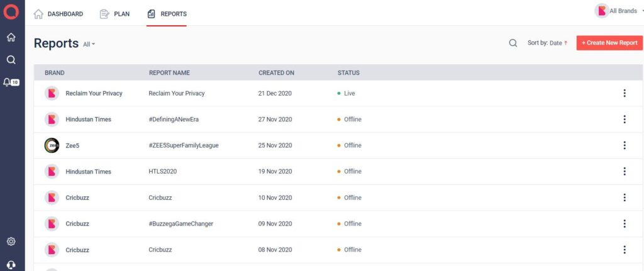Image resolution: width=644 pixels, height=271 pixels.
Task: Open options menu for #BuzzegaGameChanger row
Action: click(625, 223)
